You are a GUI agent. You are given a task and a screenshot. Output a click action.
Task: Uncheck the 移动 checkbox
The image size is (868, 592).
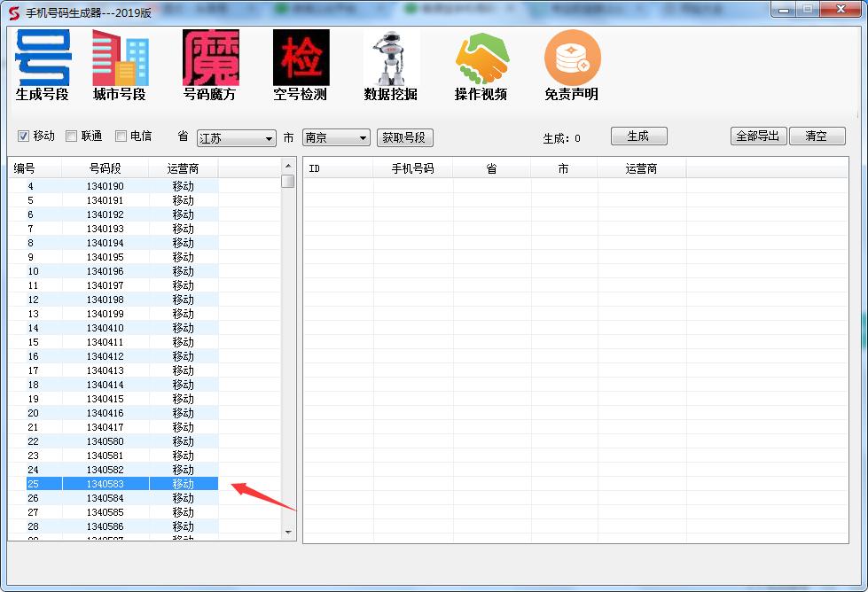[x=23, y=136]
